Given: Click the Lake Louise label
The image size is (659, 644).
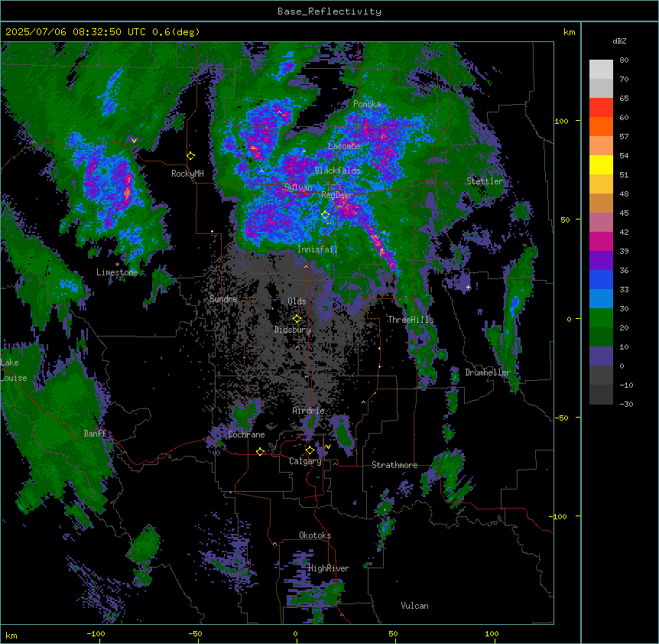Looking at the screenshot, I should click(x=14, y=370).
